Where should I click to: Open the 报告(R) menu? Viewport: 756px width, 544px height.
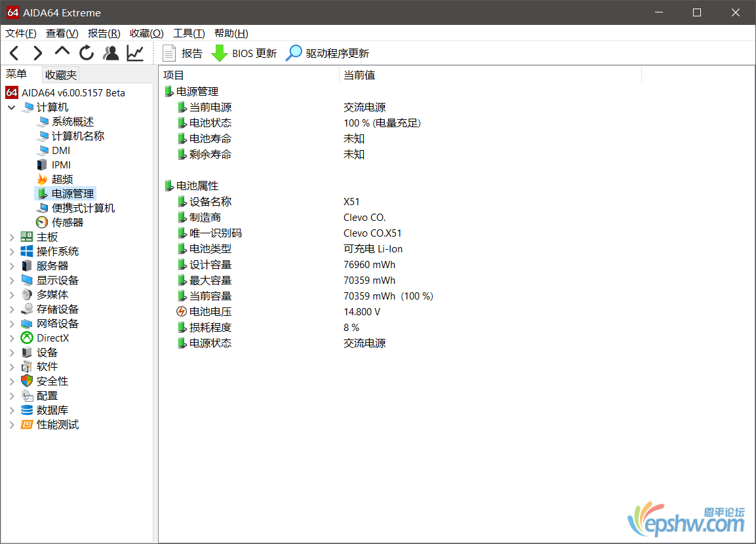pos(104,33)
